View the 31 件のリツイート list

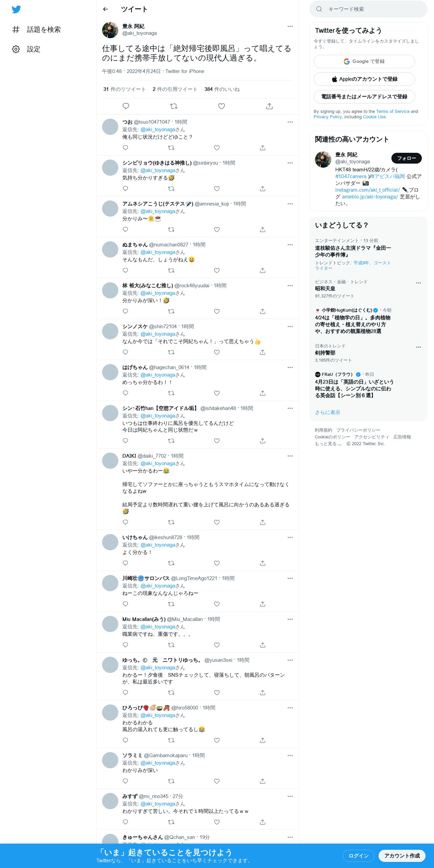124,89
